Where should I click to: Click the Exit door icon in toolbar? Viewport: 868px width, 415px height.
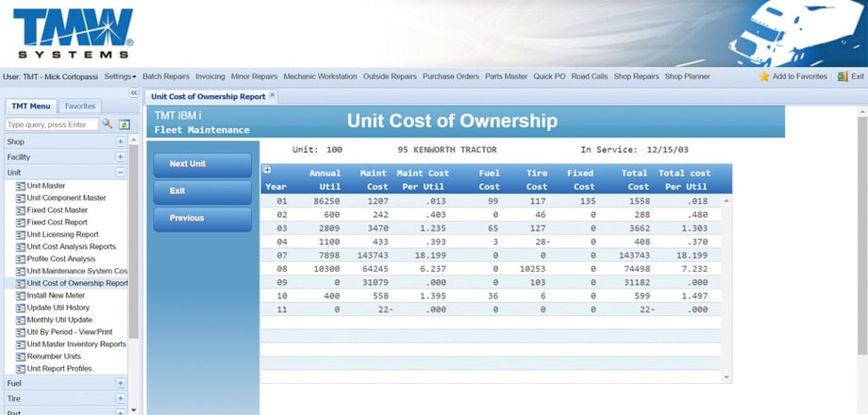[843, 76]
